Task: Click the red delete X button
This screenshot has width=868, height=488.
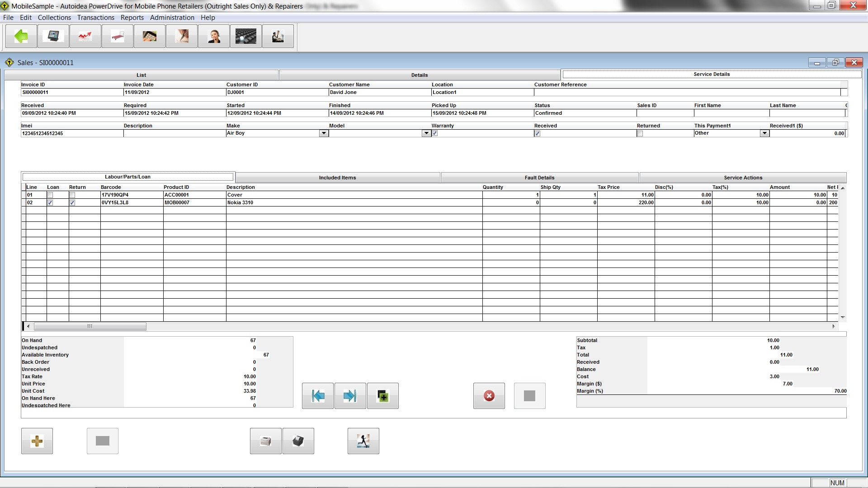Action: pos(489,396)
